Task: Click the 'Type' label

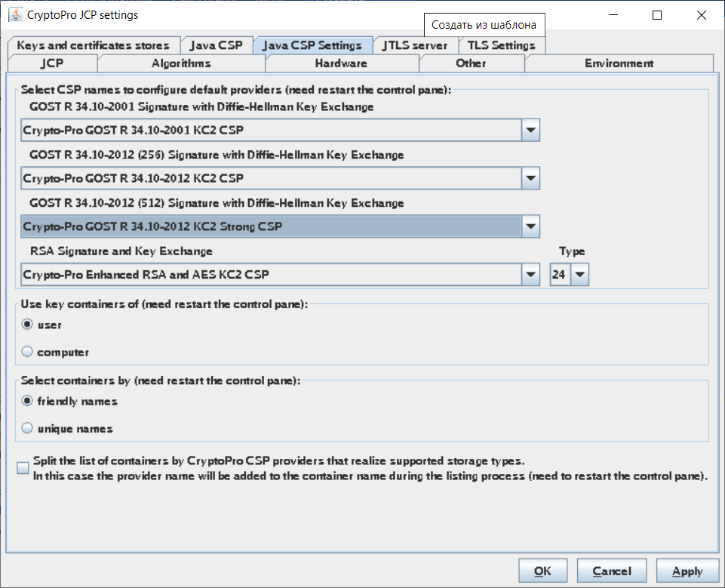Action: click(x=572, y=251)
